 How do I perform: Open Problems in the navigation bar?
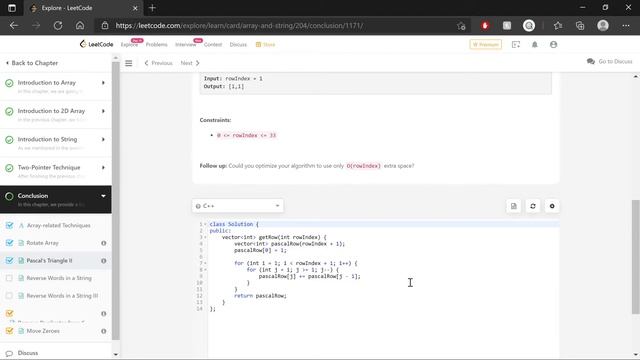pos(156,44)
